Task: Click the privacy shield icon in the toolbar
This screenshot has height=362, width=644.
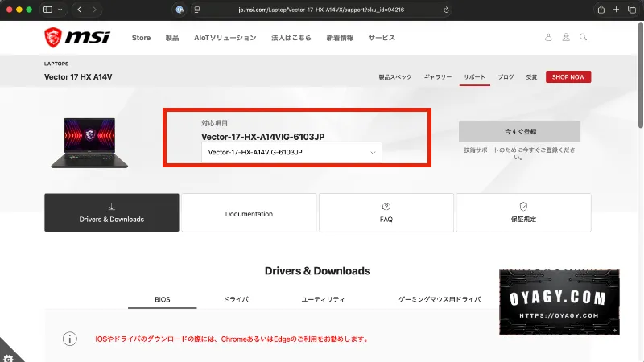Action: pos(180,10)
